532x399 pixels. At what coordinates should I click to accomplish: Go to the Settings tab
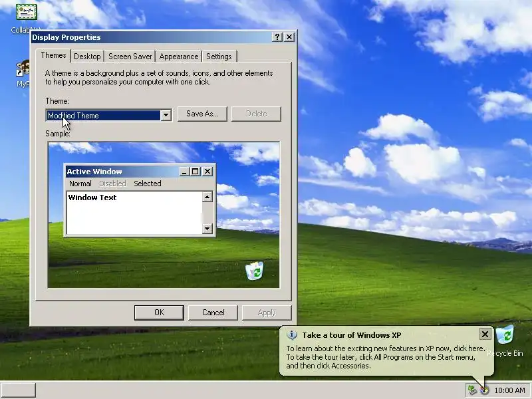pyautogui.click(x=219, y=57)
